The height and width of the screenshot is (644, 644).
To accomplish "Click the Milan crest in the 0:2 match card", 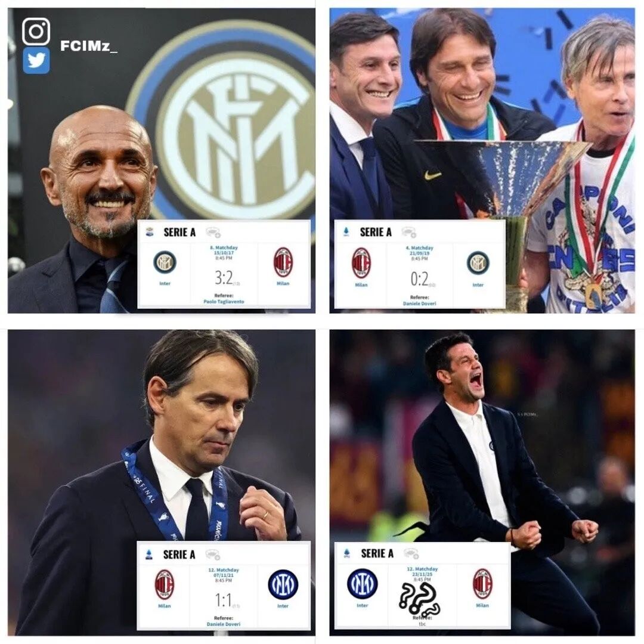I will [361, 263].
